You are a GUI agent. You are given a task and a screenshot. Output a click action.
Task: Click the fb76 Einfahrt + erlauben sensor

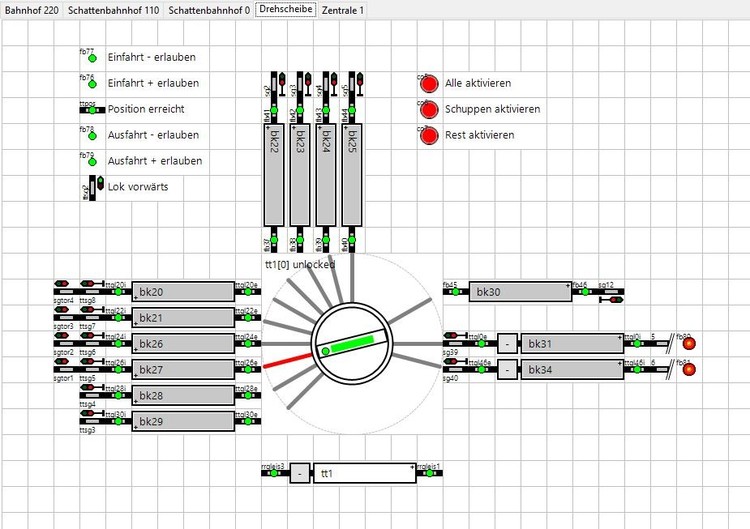[x=92, y=84]
